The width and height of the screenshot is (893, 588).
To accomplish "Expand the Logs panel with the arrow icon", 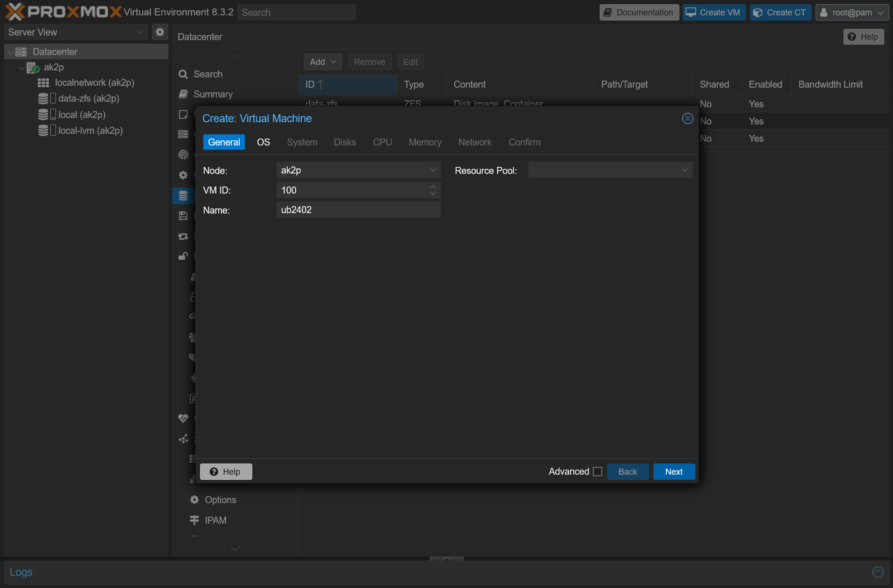I will [878, 572].
